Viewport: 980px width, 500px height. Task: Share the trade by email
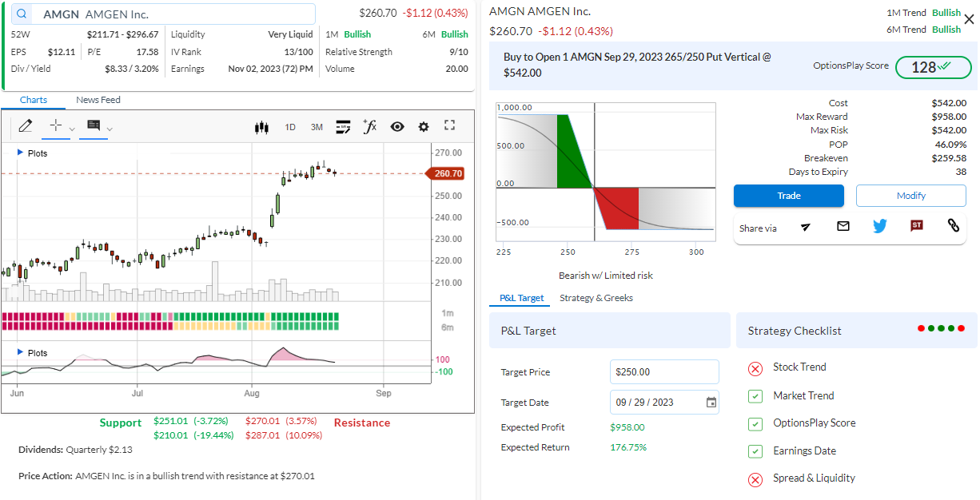coord(843,227)
